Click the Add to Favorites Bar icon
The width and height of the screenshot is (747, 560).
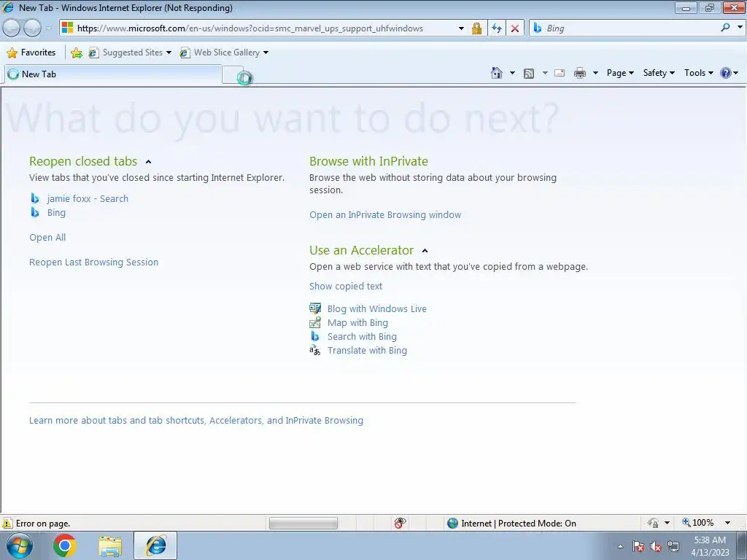76,52
